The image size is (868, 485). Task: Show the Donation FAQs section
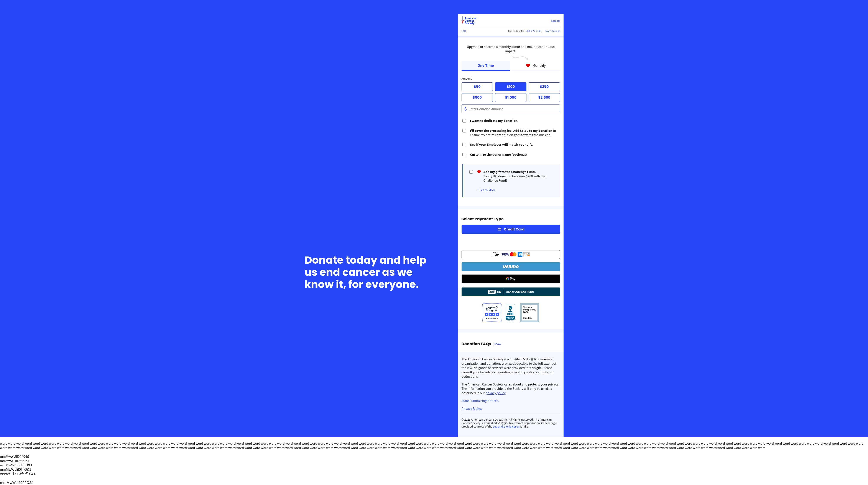(497, 344)
